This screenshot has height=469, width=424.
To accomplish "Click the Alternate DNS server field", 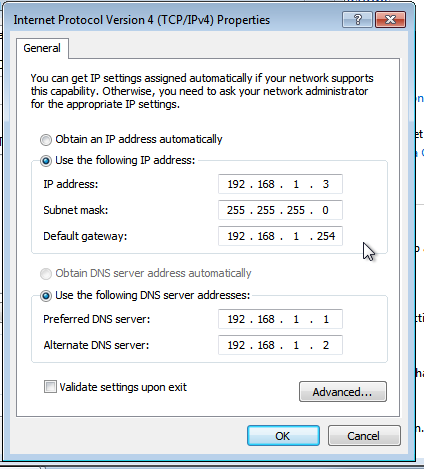I will [280, 345].
